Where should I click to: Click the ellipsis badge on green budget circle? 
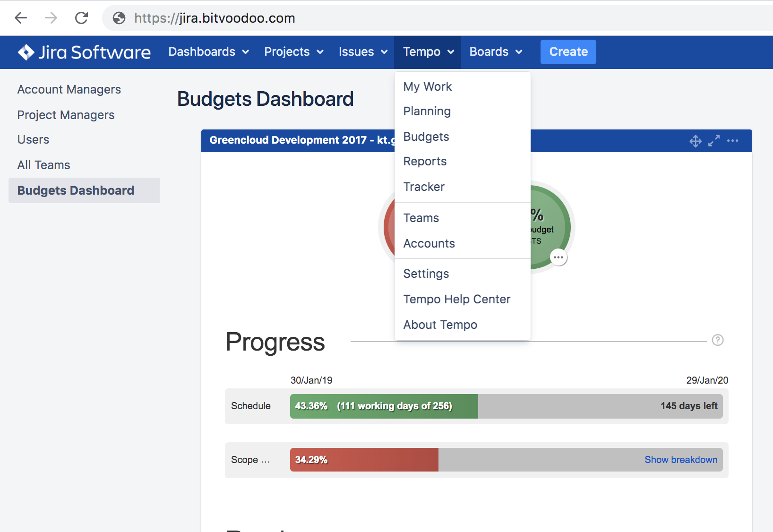coord(558,257)
